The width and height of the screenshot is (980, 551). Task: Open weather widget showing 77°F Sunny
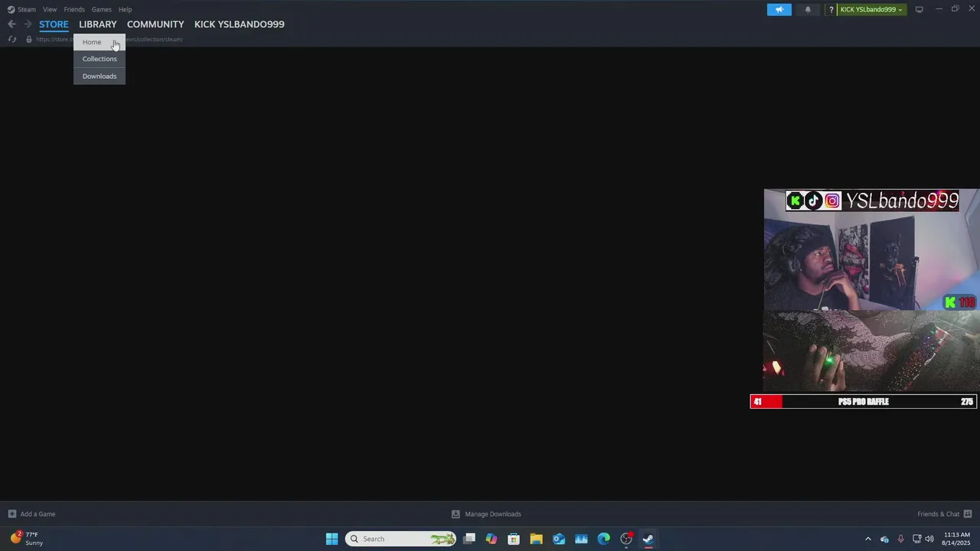pyautogui.click(x=27, y=539)
